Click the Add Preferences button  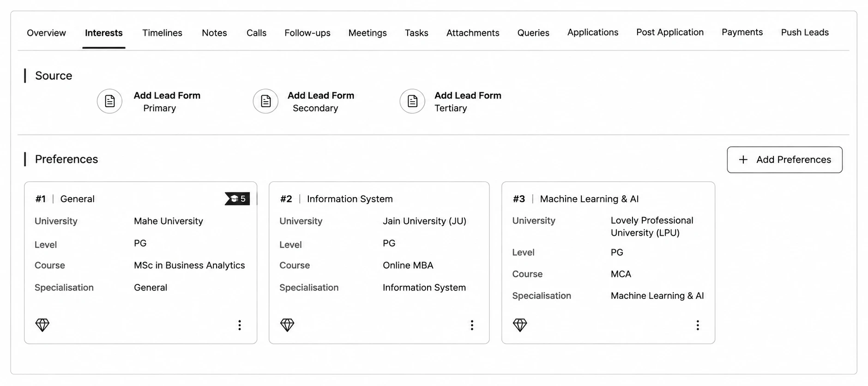[x=784, y=160]
